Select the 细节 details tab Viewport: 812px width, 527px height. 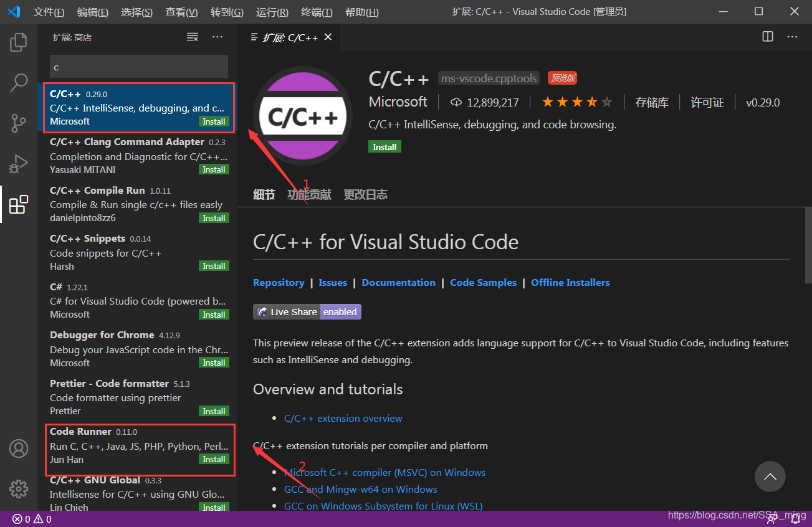[x=264, y=194]
